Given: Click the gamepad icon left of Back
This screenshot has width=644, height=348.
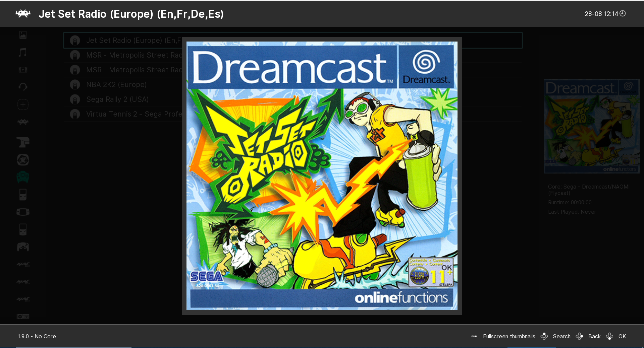Looking at the screenshot, I should coord(580,336).
